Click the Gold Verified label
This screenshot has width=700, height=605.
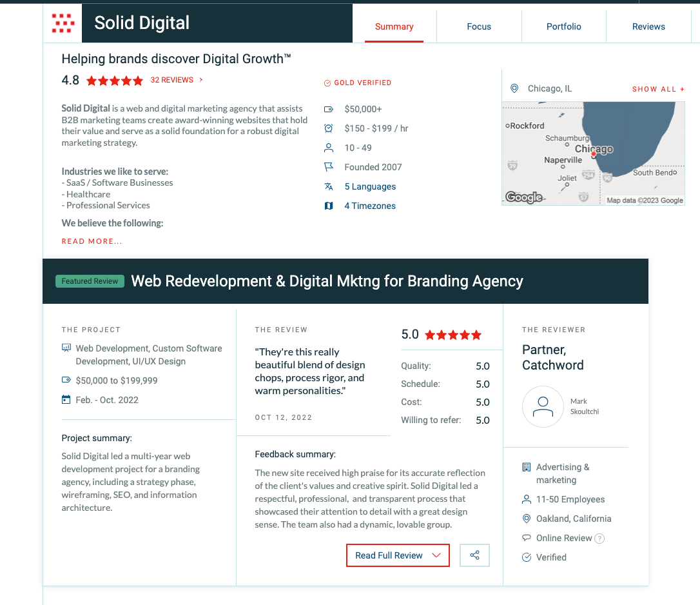pyautogui.click(x=362, y=83)
